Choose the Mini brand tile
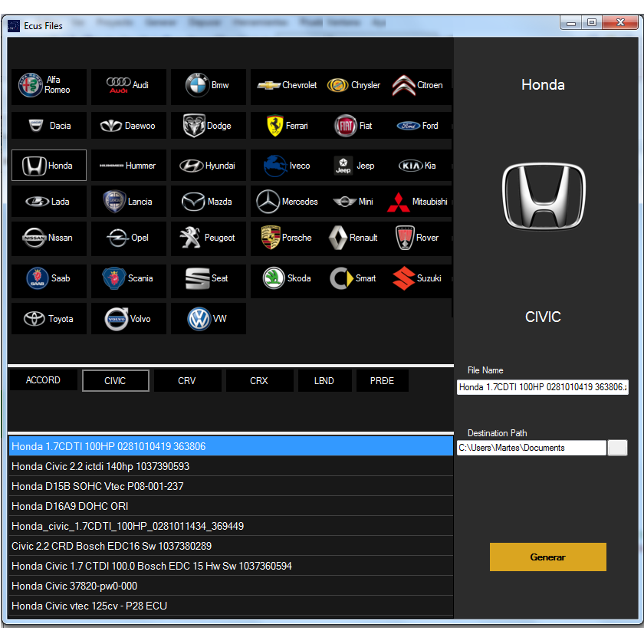Viewport: 644px width, 644px height. click(x=353, y=201)
